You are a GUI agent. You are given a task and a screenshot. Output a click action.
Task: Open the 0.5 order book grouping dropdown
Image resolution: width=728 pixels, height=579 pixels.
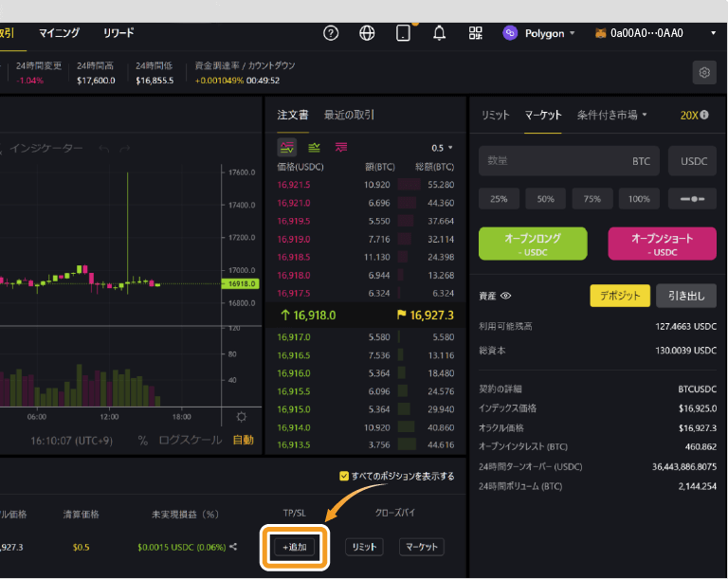coord(442,148)
